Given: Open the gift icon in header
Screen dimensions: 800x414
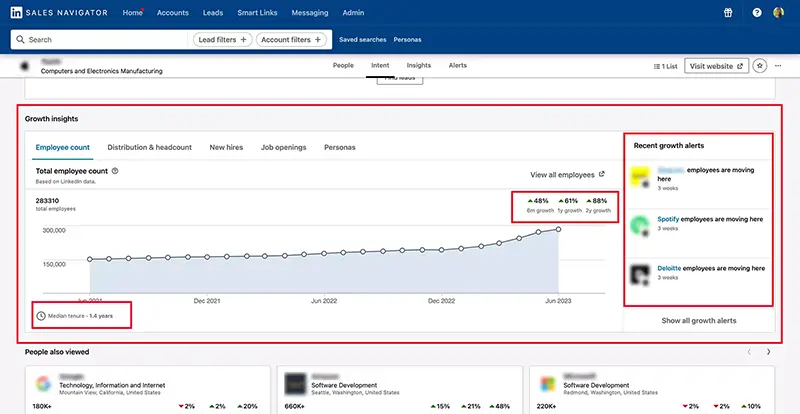Looking at the screenshot, I should (x=728, y=13).
